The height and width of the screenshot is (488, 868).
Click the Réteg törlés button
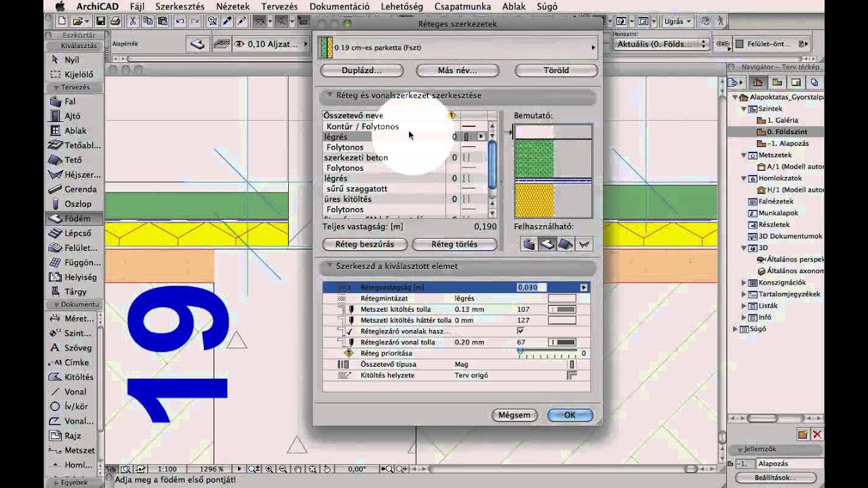coord(454,244)
